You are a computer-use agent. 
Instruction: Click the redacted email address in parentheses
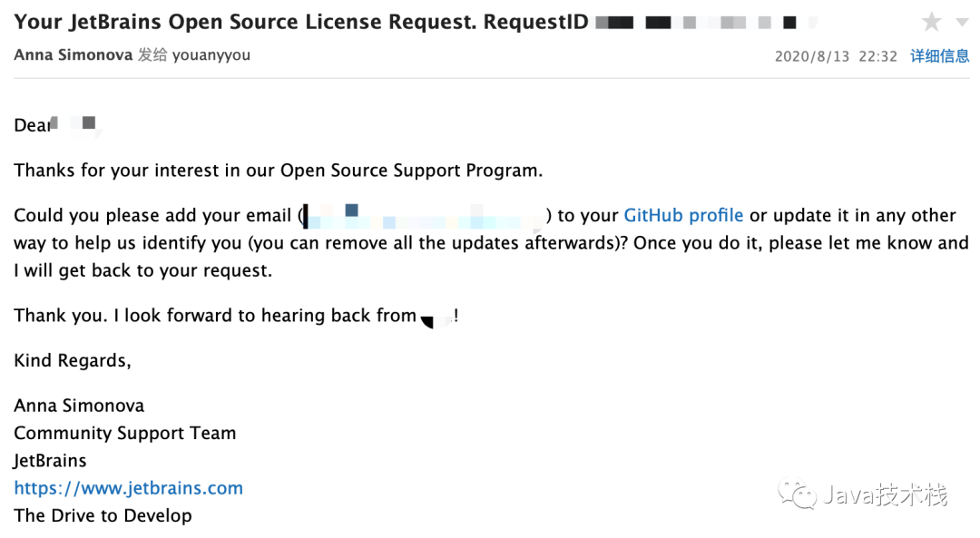424,216
